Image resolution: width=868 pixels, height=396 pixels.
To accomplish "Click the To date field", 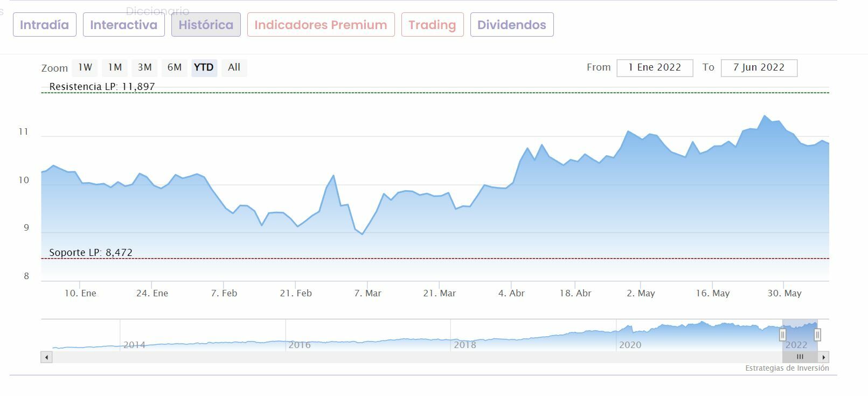I will coord(759,68).
